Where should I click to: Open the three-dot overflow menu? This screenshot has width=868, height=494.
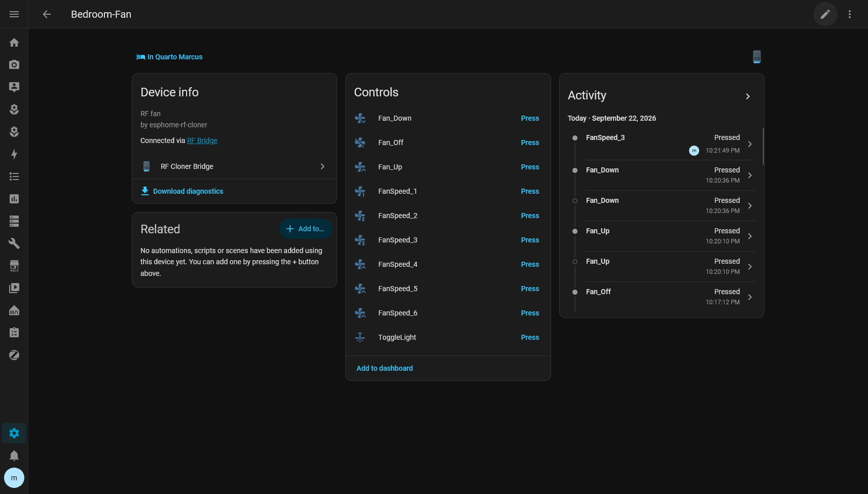(850, 14)
